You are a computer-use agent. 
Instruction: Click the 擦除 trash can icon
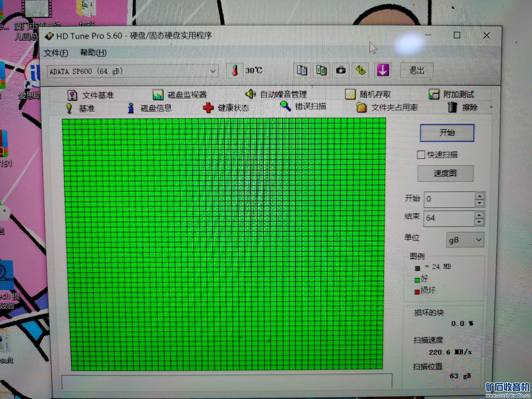[x=452, y=107]
